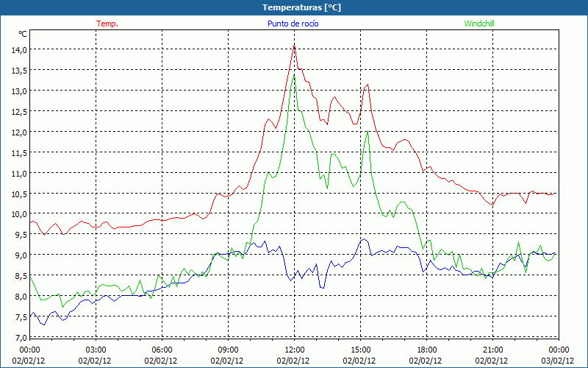Click the 'Temperaturas [°C]' chart title

coord(301,7)
